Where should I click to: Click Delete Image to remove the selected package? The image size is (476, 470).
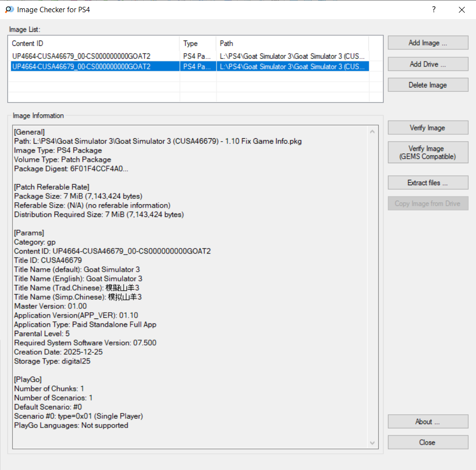pyautogui.click(x=428, y=85)
